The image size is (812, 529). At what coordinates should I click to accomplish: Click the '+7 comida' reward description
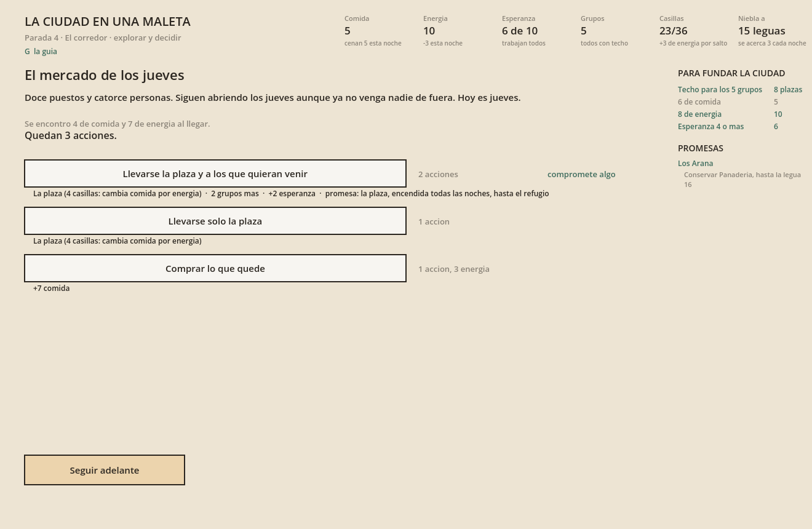[x=52, y=288]
